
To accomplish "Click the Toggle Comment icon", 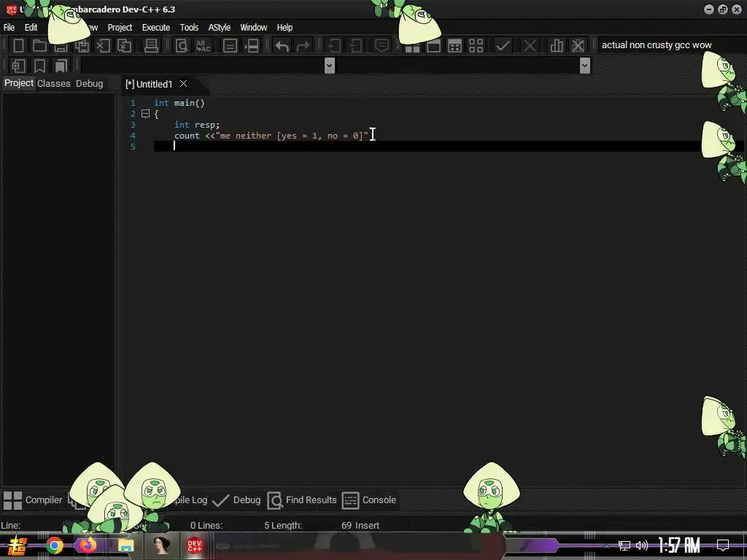I will tap(382, 46).
